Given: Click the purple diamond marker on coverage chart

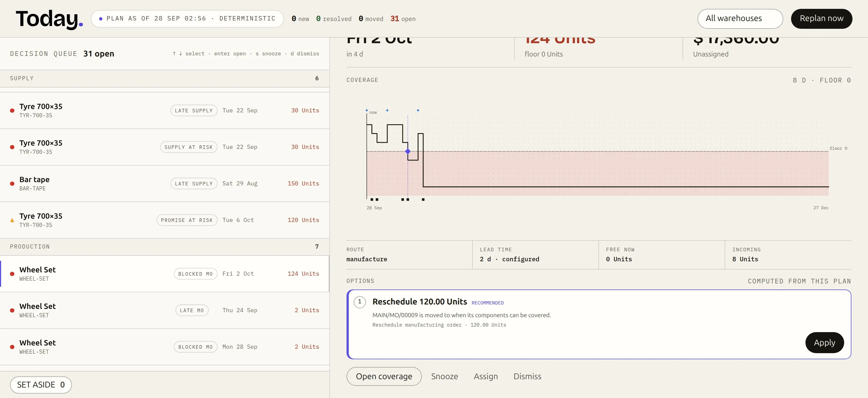Looking at the screenshot, I should point(408,151).
